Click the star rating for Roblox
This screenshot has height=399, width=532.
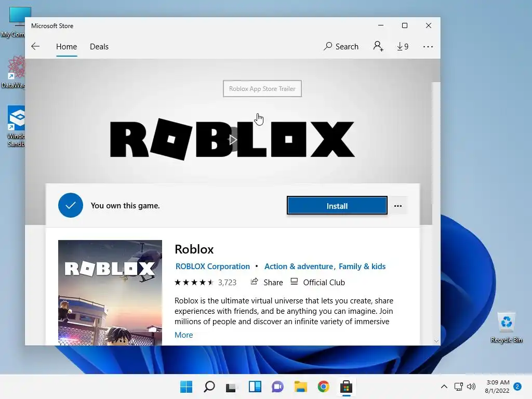[194, 282]
